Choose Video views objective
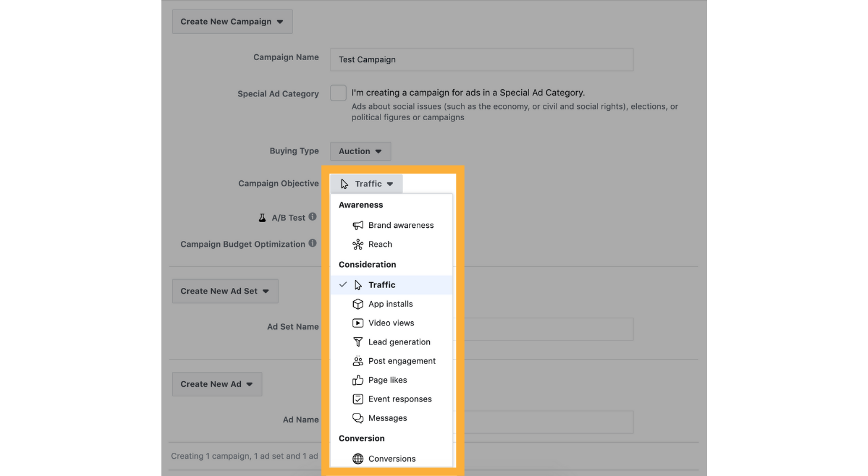 (392, 322)
